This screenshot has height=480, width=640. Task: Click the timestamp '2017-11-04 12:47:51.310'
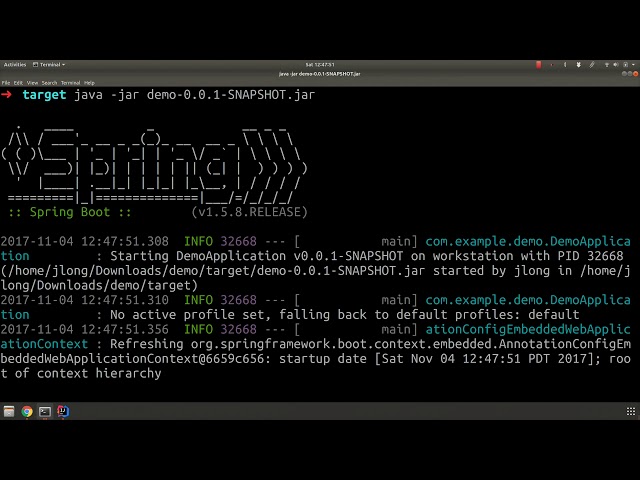[x=84, y=300]
